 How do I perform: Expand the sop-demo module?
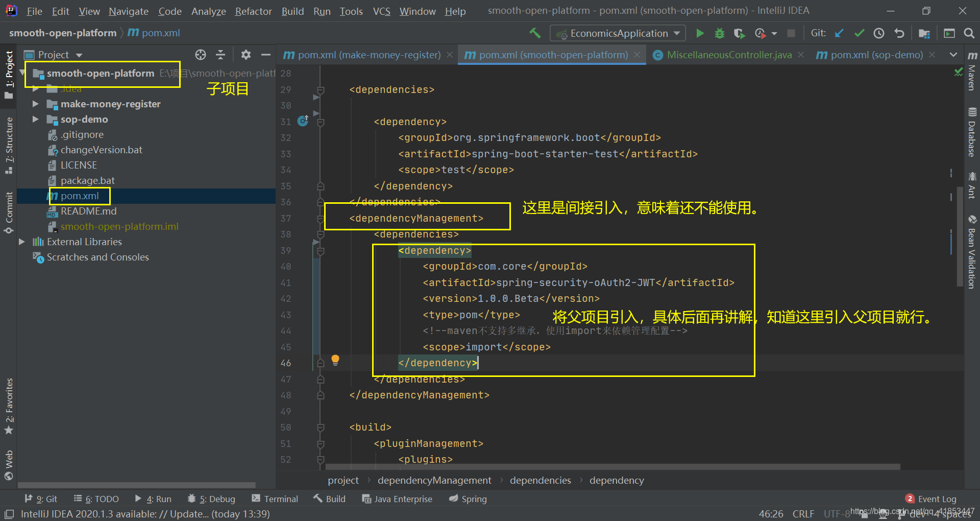point(35,119)
